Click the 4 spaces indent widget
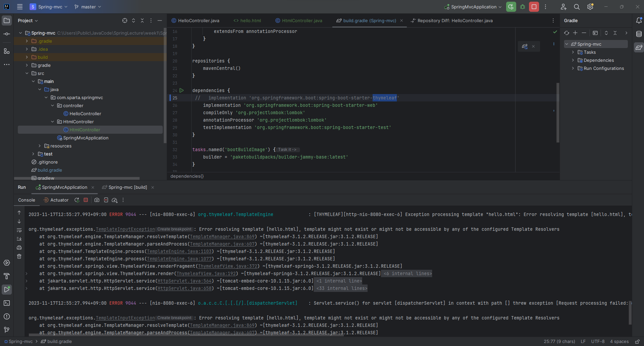 click(619, 341)
